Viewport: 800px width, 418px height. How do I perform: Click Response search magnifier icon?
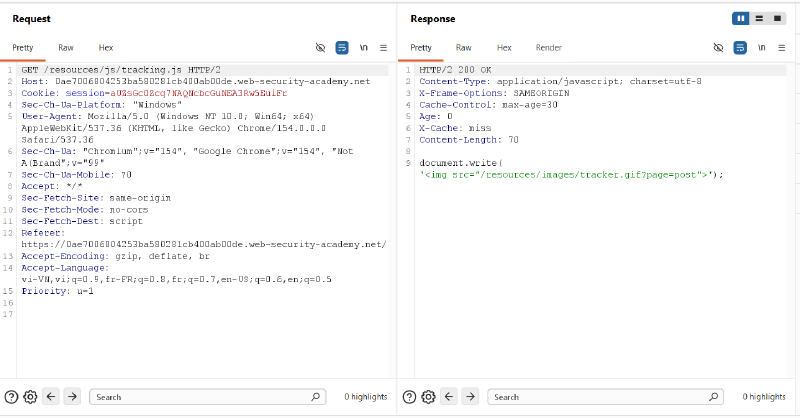pyautogui.click(x=714, y=397)
